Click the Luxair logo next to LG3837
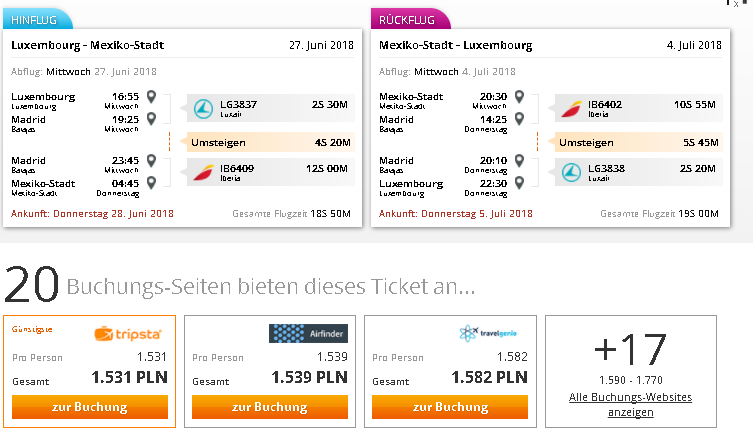 coord(203,108)
